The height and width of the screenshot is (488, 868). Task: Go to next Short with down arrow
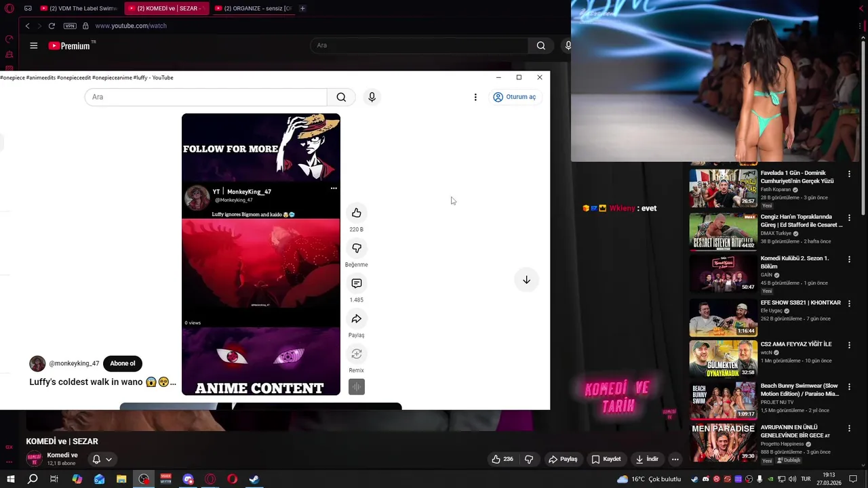[x=526, y=280]
